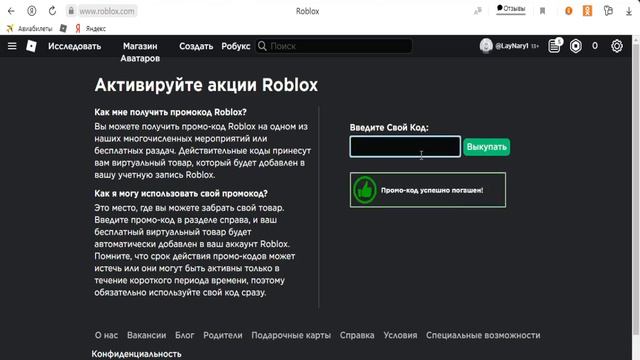Image resolution: width=640 pixels, height=360 pixels.
Task: Open the Блог footer link
Action: pos(184,336)
